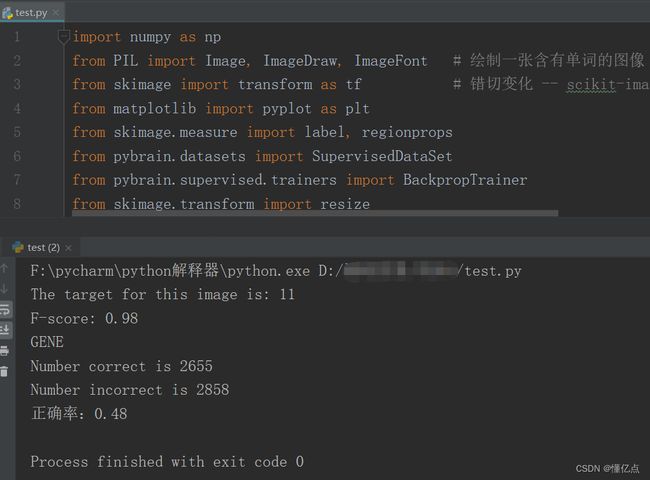The width and height of the screenshot is (650, 480).
Task: Click the print icon in the Run panel
Action: click(5, 350)
